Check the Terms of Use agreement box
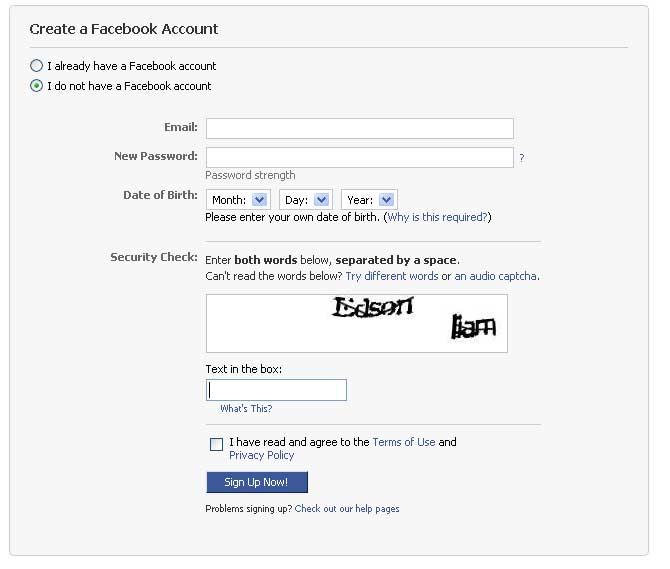The image size is (670, 569). (x=216, y=444)
